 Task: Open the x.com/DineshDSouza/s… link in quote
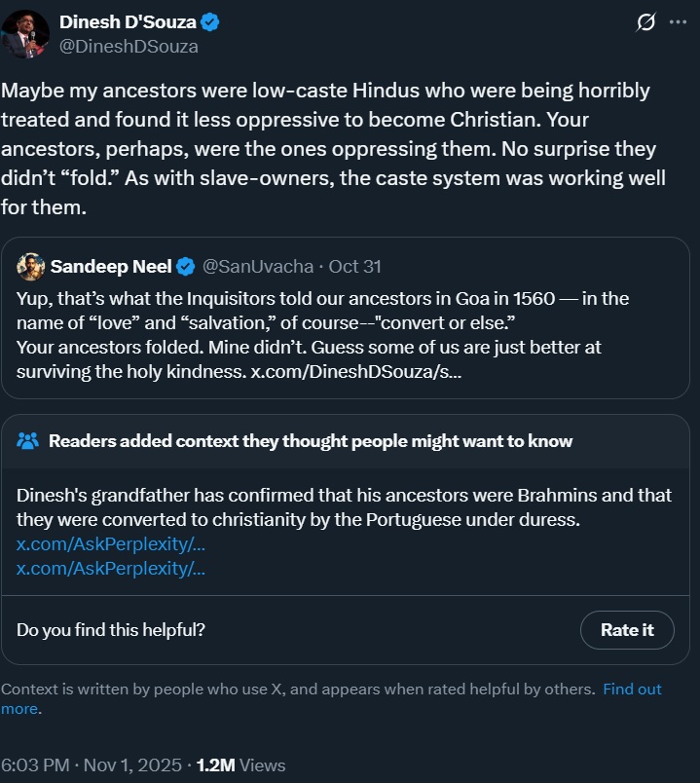357,373
